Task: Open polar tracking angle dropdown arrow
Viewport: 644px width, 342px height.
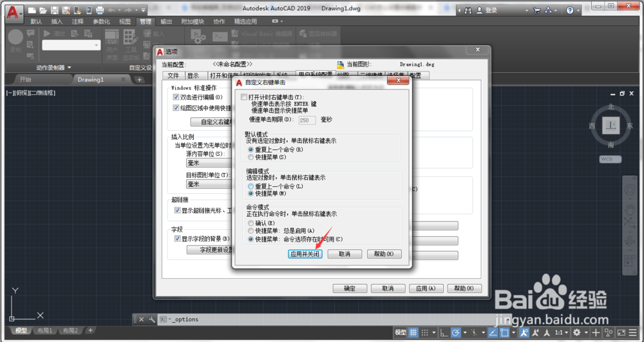Action: click(x=464, y=332)
